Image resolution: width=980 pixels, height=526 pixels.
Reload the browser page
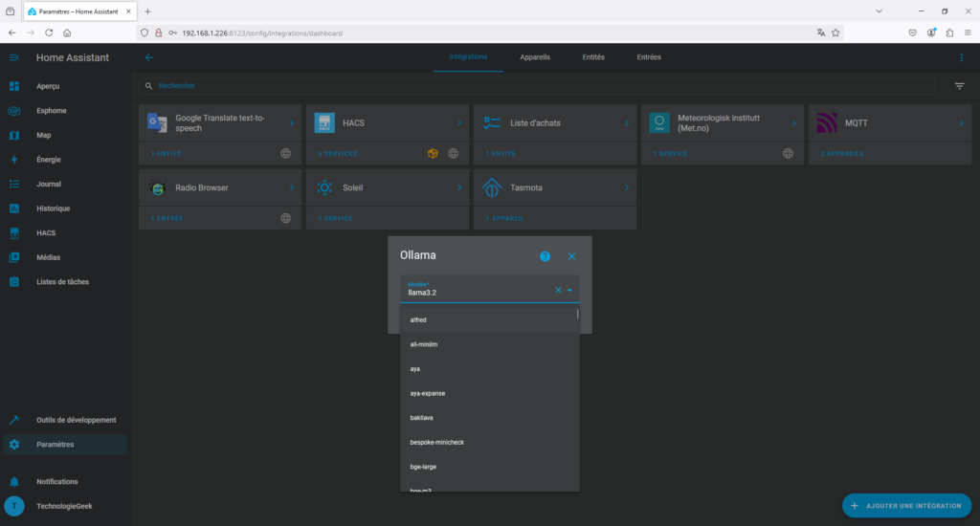49,33
